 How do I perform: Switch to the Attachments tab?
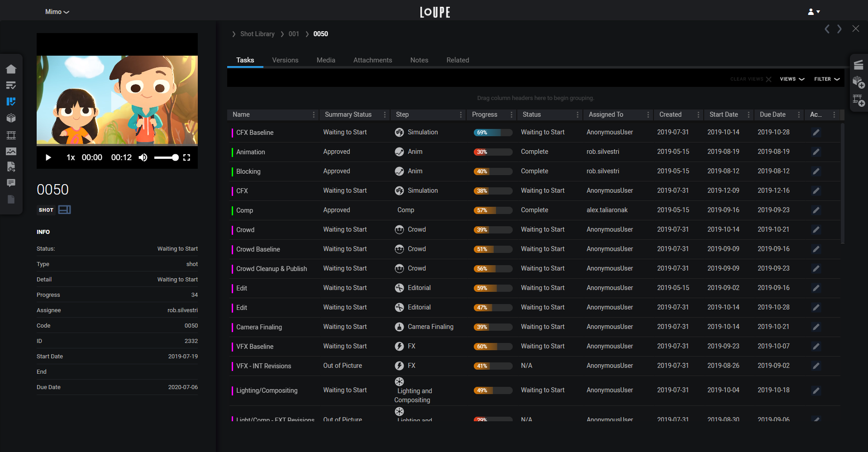[372, 60]
